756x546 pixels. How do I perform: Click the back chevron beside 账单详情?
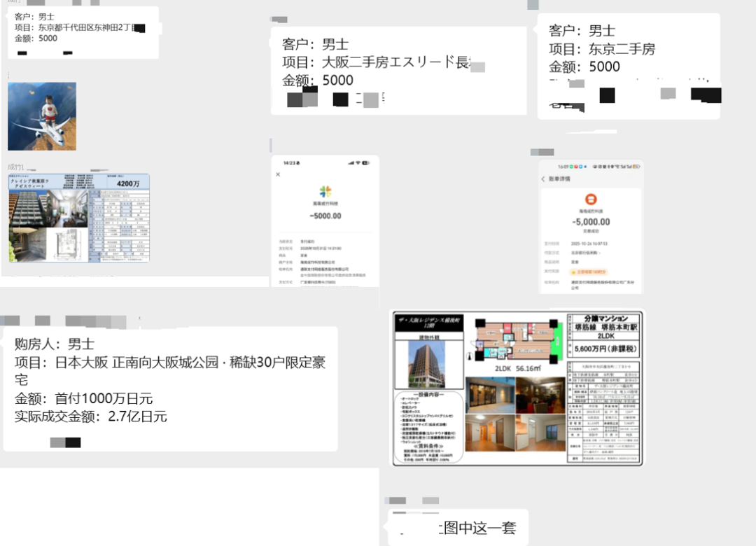[x=543, y=178]
